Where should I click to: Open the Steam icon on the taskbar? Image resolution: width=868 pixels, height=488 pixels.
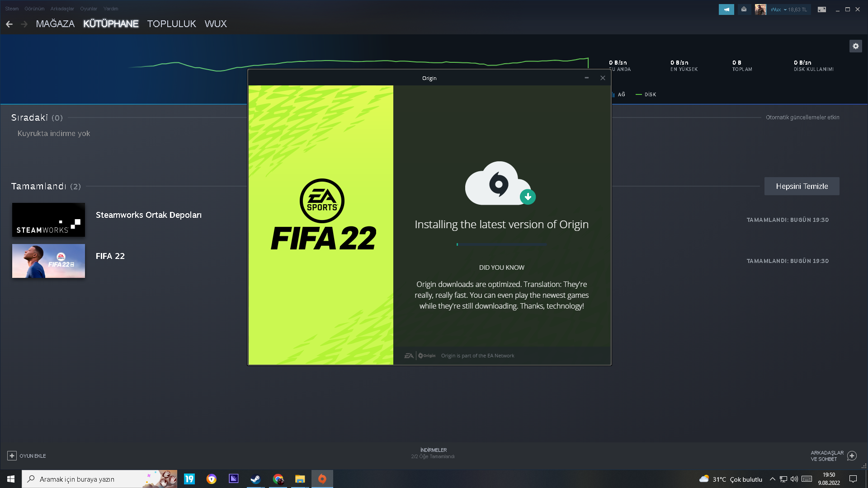pyautogui.click(x=255, y=479)
